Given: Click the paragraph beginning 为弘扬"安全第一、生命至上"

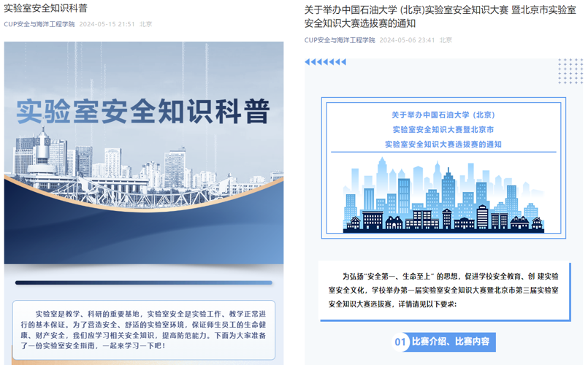Looking at the screenshot, I should 444,290.
